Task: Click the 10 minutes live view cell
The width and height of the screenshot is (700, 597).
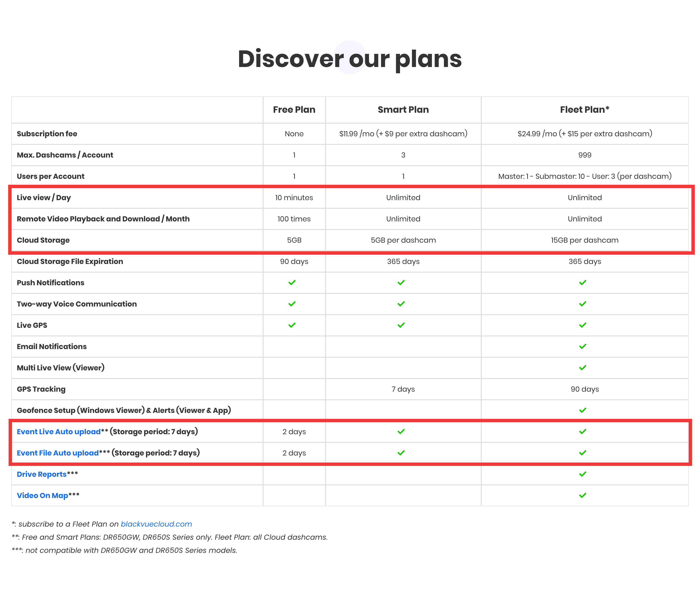Action: [294, 198]
